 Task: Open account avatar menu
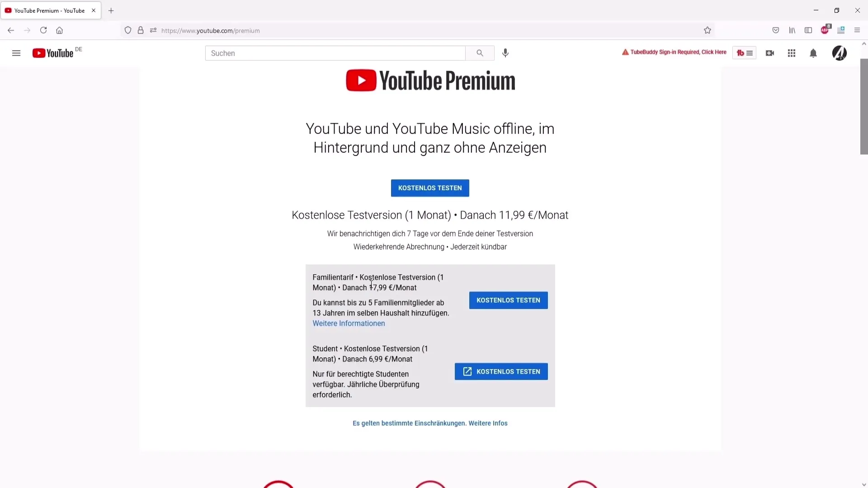[840, 53]
